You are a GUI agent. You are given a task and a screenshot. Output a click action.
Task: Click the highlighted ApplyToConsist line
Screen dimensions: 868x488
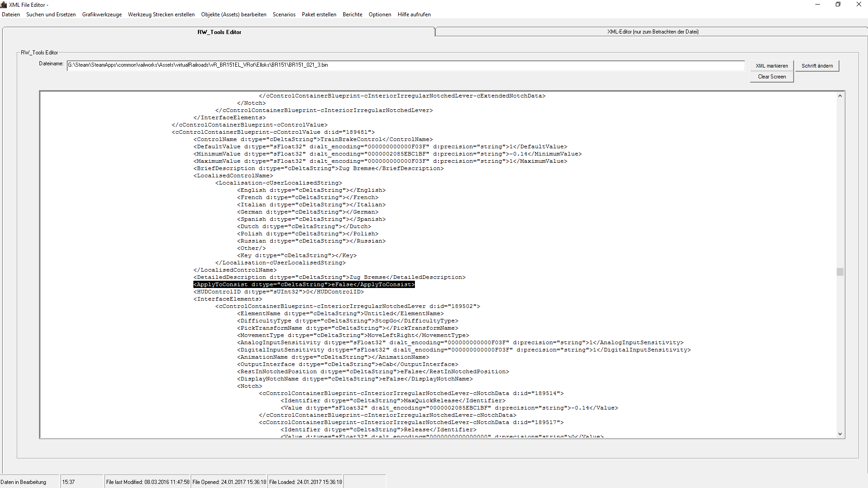(x=304, y=284)
